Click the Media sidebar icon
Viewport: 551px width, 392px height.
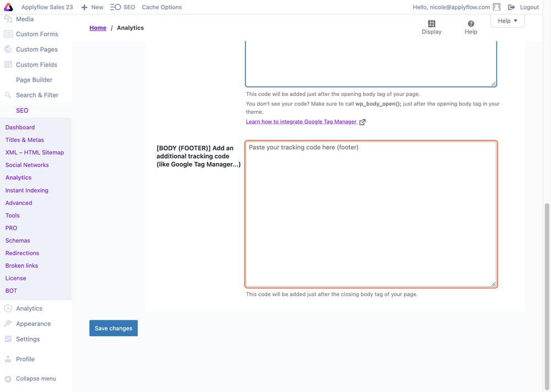pyautogui.click(x=8, y=19)
